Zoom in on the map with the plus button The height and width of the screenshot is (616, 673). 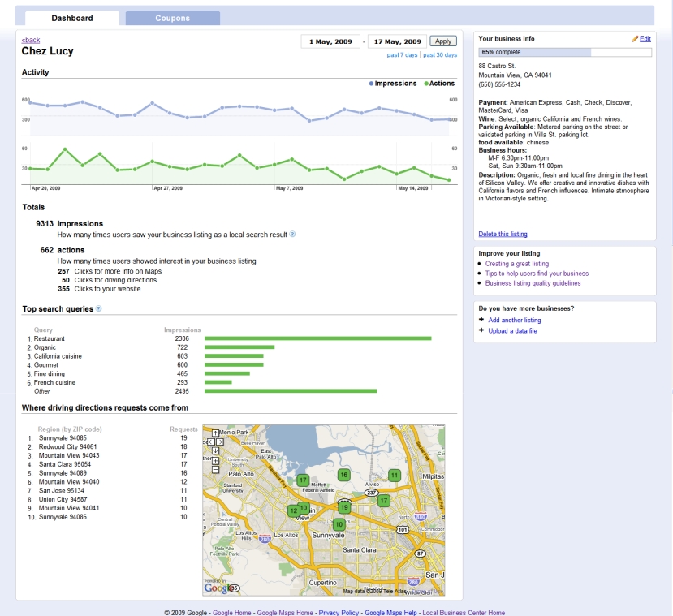click(215, 461)
